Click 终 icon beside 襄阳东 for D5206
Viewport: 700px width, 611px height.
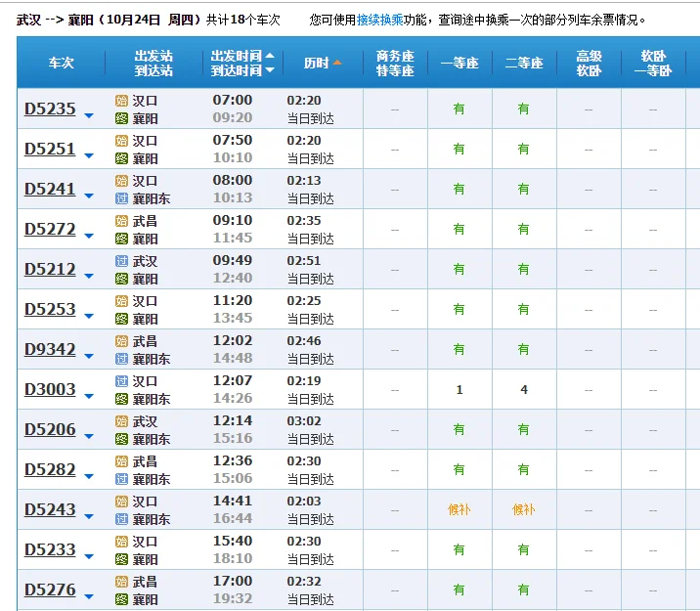[121, 439]
